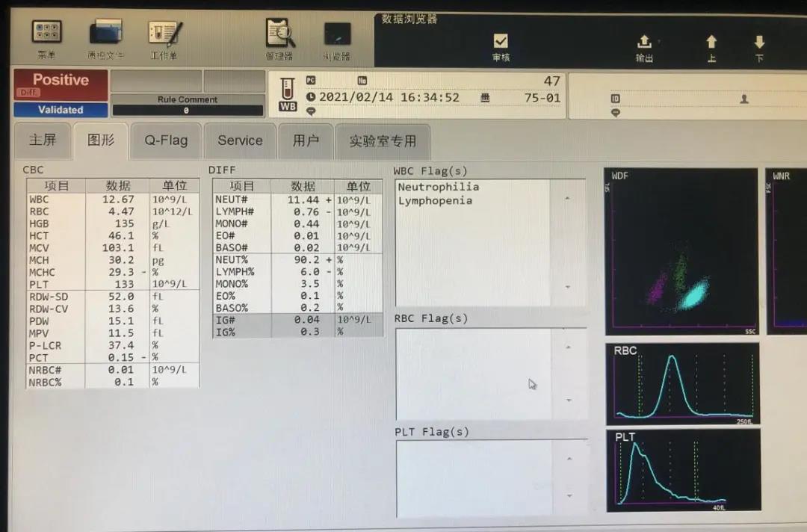Click the clock icon beside analysis date
The height and width of the screenshot is (532, 807).
click(311, 96)
